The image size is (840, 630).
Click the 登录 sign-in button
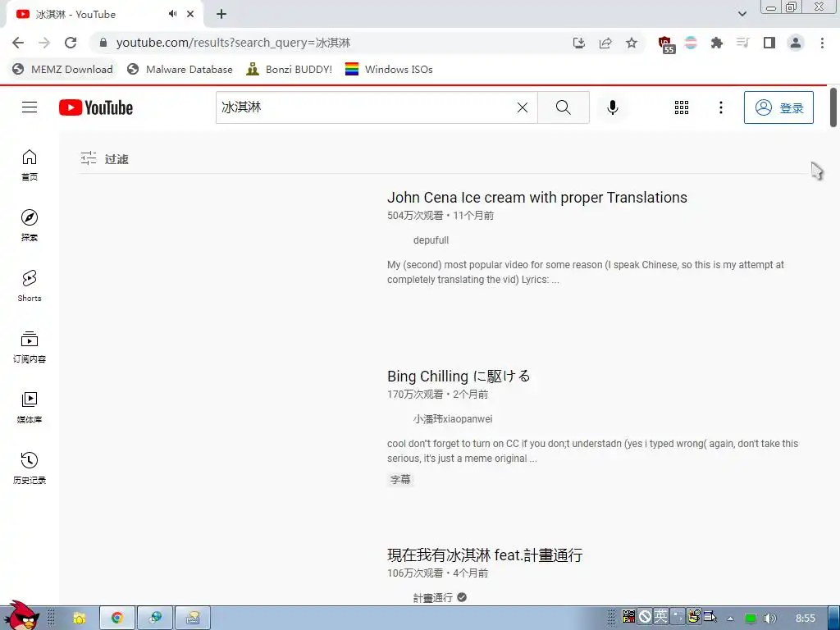[778, 107]
